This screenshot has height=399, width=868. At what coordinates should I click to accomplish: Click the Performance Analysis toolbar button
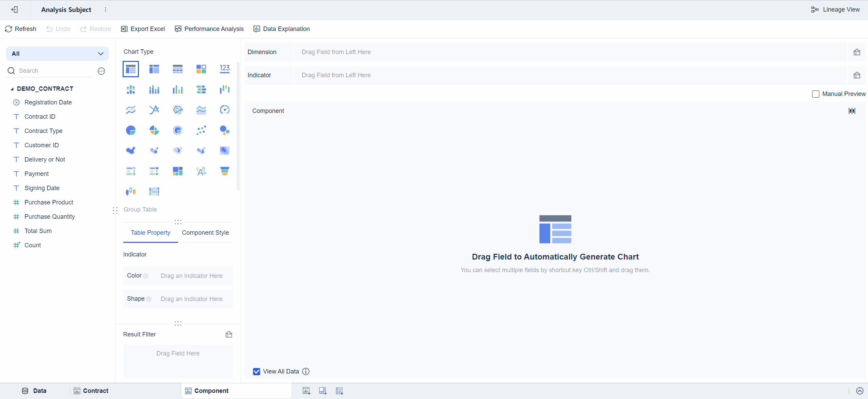[209, 29]
